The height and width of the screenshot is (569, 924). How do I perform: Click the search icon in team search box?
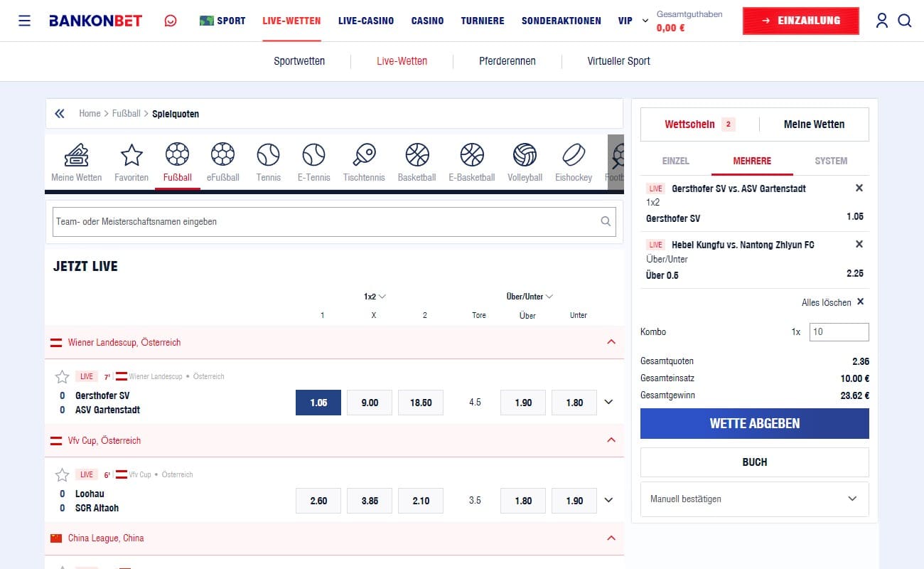pos(606,221)
